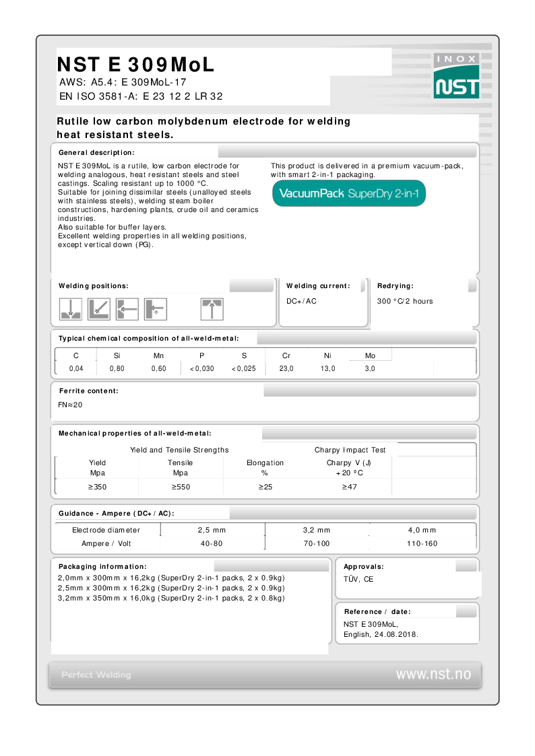Viewport: 535px width, 756px height.
Task: Open the www.nst.no link
Action: point(433,674)
